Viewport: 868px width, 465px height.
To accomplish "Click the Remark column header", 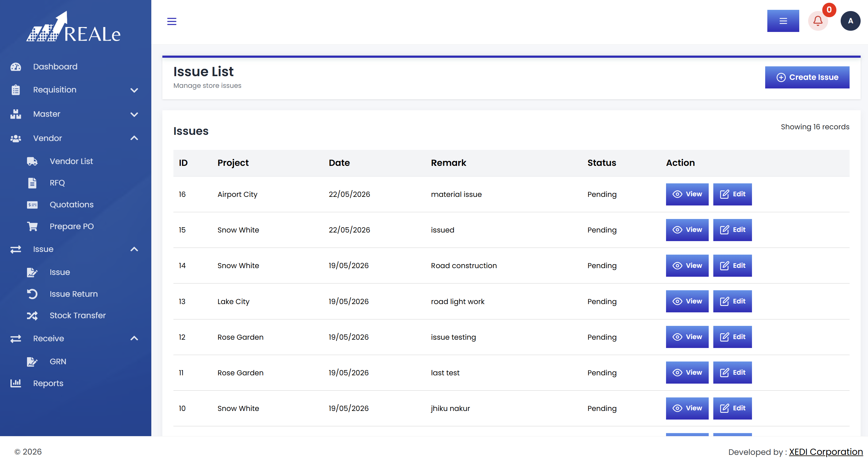I will [448, 163].
